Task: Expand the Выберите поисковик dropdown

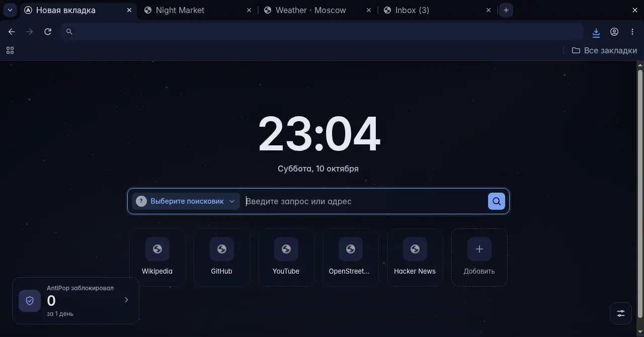Action: (x=186, y=201)
